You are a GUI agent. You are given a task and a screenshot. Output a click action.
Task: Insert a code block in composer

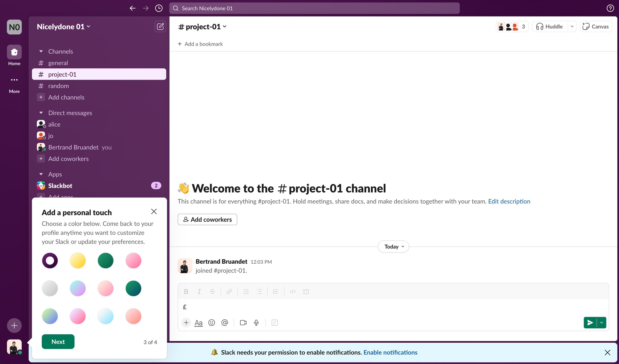coord(306,292)
